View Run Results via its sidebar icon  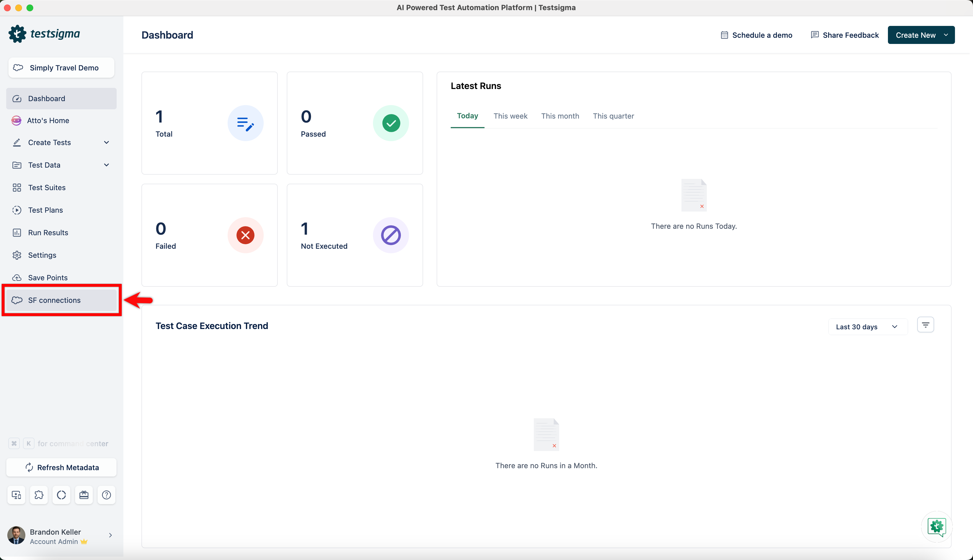point(17,232)
